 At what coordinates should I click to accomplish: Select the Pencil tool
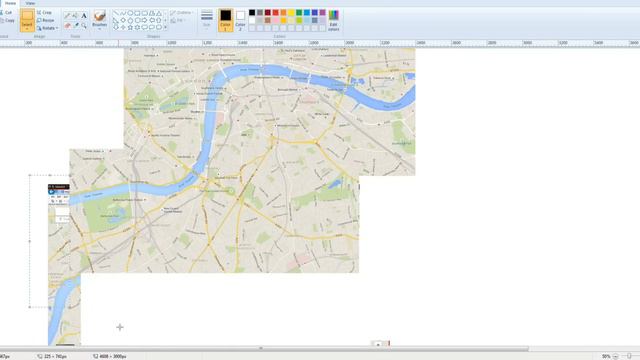coord(67,16)
